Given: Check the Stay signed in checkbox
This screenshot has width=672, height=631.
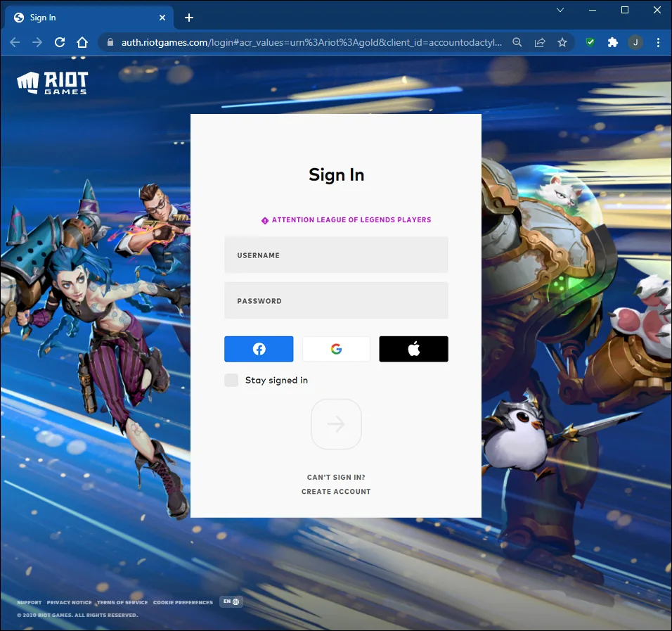Looking at the screenshot, I should pyautogui.click(x=231, y=380).
